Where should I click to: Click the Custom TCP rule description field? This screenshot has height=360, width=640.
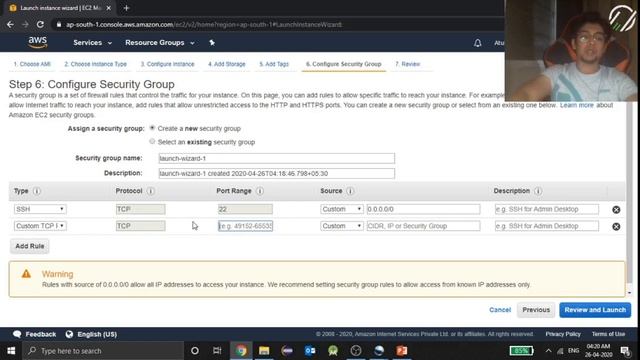[547, 226]
